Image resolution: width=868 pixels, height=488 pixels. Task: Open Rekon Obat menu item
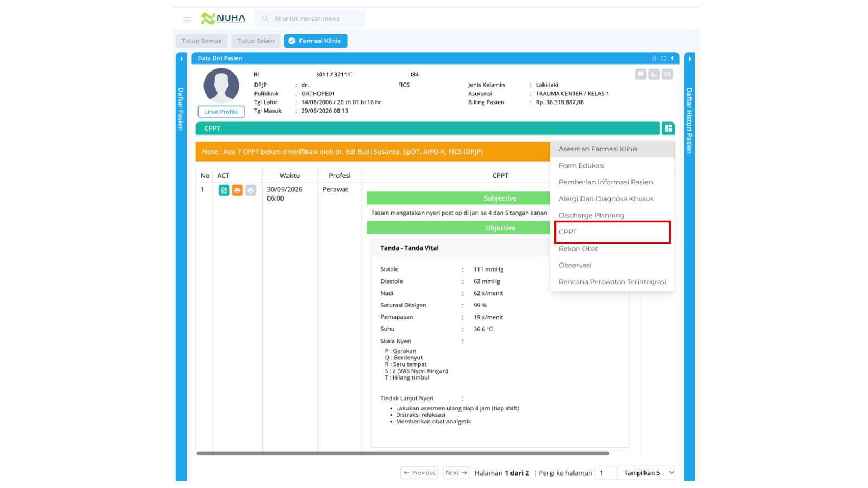612,249
